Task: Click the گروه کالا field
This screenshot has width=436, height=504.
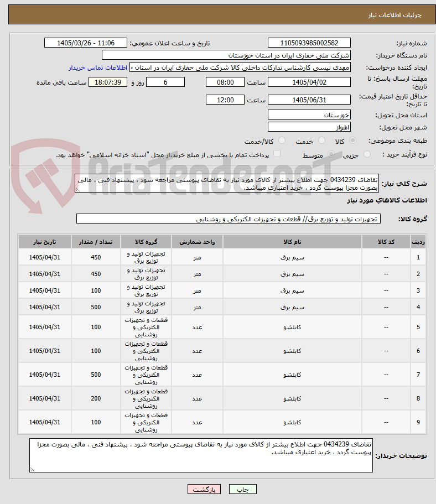Action: tap(229, 219)
